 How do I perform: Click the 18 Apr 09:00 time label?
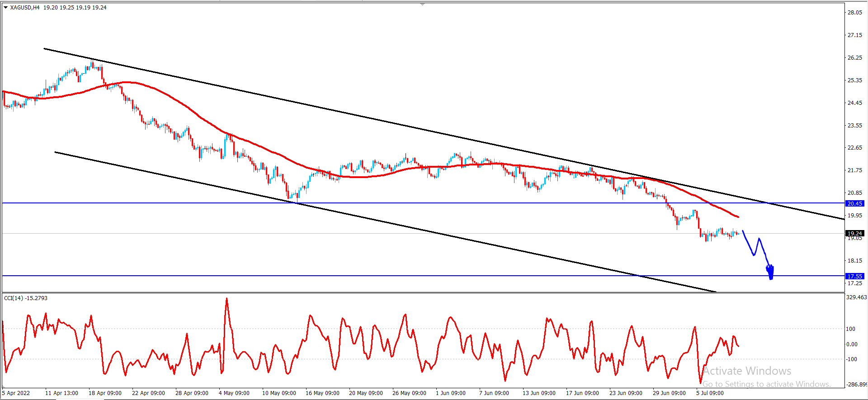click(x=105, y=393)
